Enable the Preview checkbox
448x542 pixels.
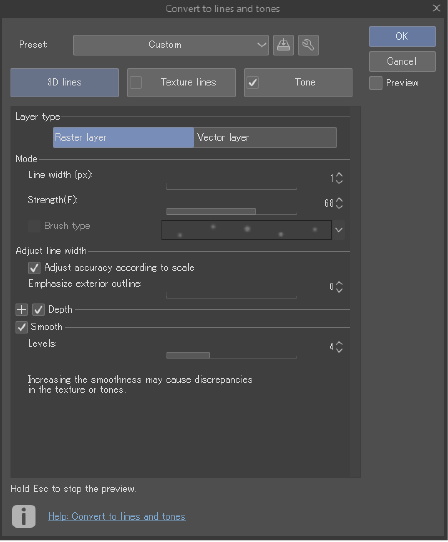click(376, 83)
